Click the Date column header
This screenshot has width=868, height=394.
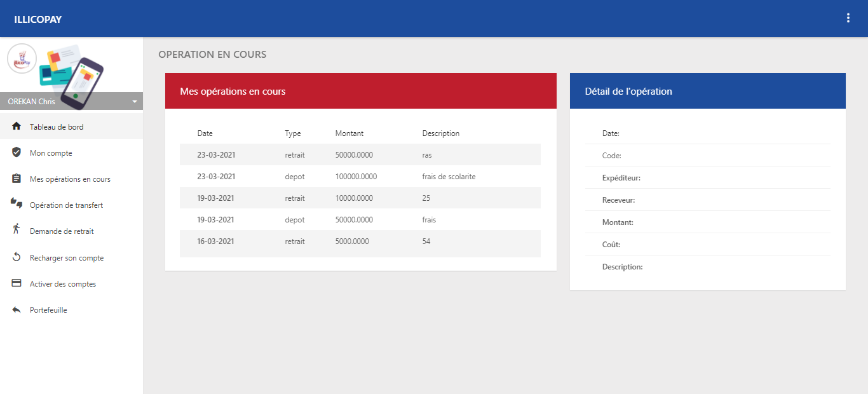(205, 133)
